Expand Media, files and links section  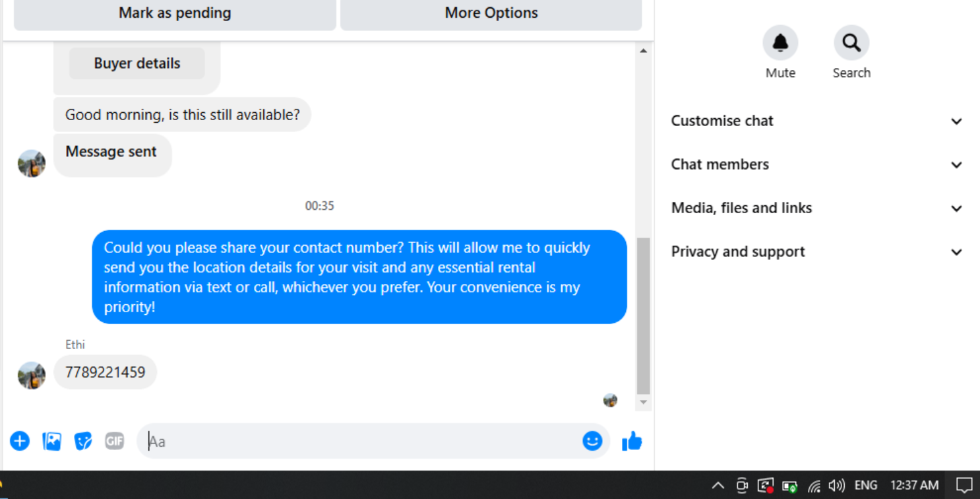(817, 208)
